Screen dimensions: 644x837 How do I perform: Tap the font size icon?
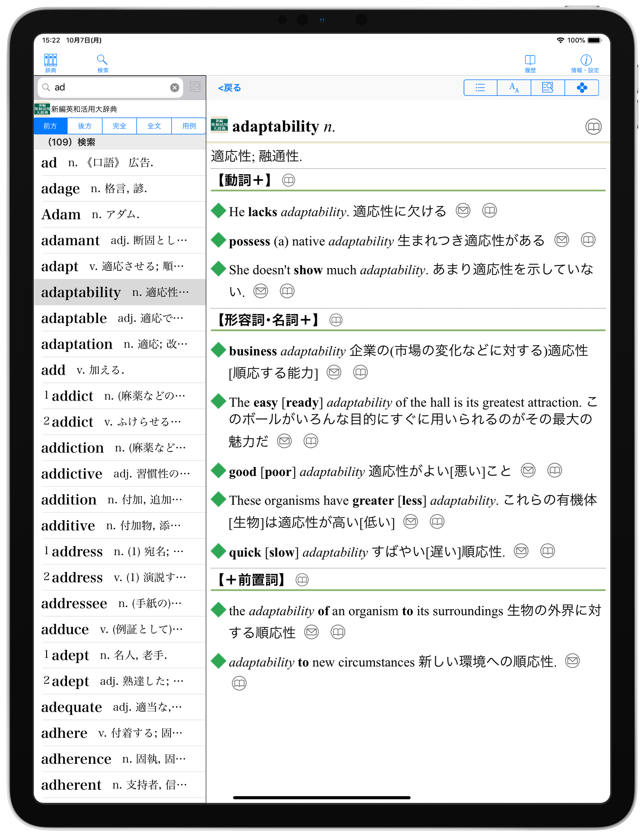pos(514,88)
